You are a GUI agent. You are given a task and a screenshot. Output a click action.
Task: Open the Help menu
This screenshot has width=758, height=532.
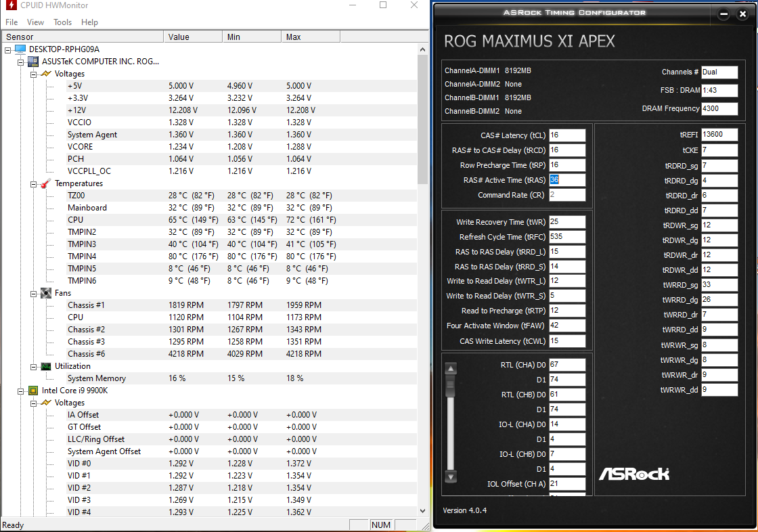pyautogui.click(x=89, y=22)
